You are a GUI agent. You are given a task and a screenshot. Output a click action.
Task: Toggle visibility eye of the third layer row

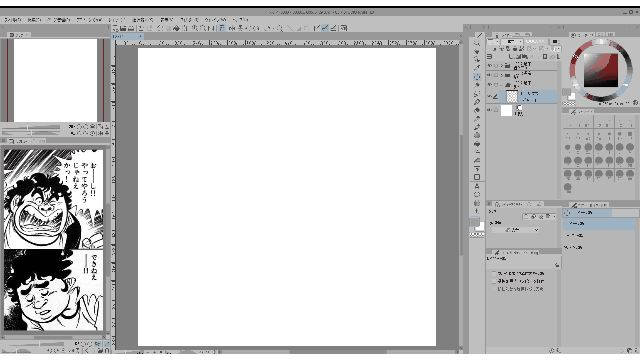pos(489,84)
